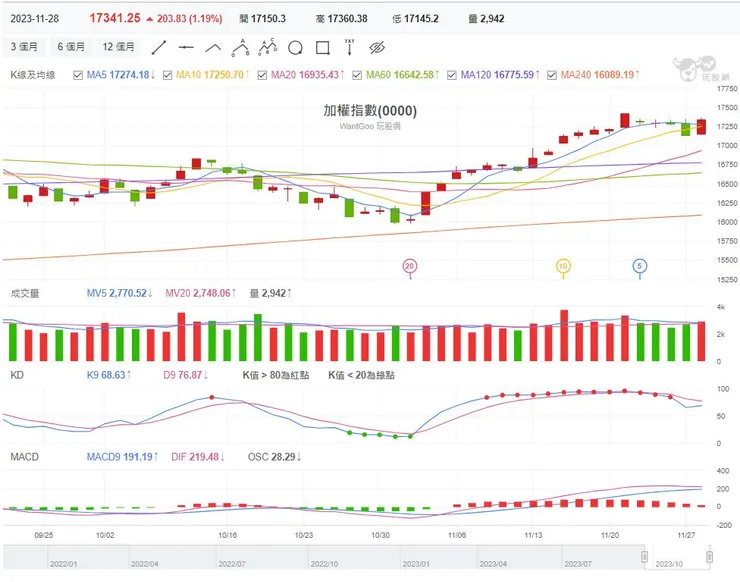Select the rectangle drawing tool
This screenshot has width=740, height=582.
322,47
